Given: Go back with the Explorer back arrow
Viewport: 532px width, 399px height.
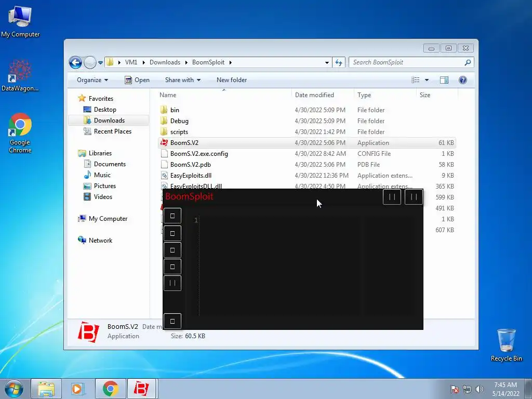Looking at the screenshot, I should click(75, 62).
